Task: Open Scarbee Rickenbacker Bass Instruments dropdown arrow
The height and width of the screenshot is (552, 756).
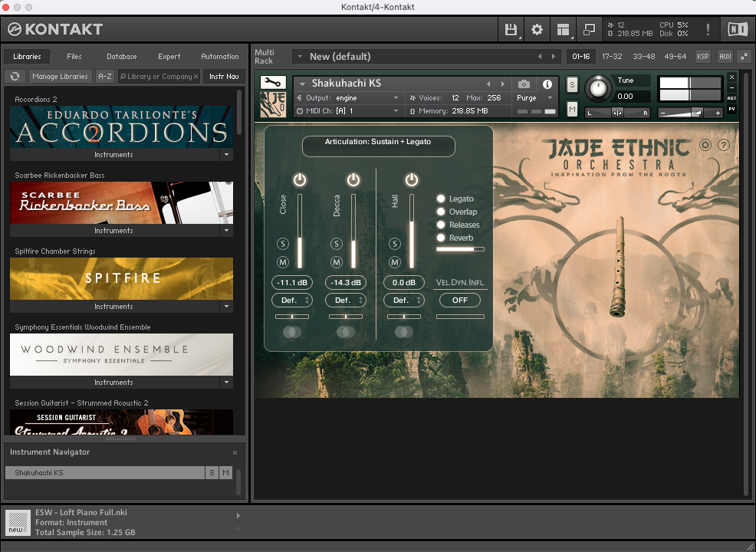Action: click(x=227, y=231)
